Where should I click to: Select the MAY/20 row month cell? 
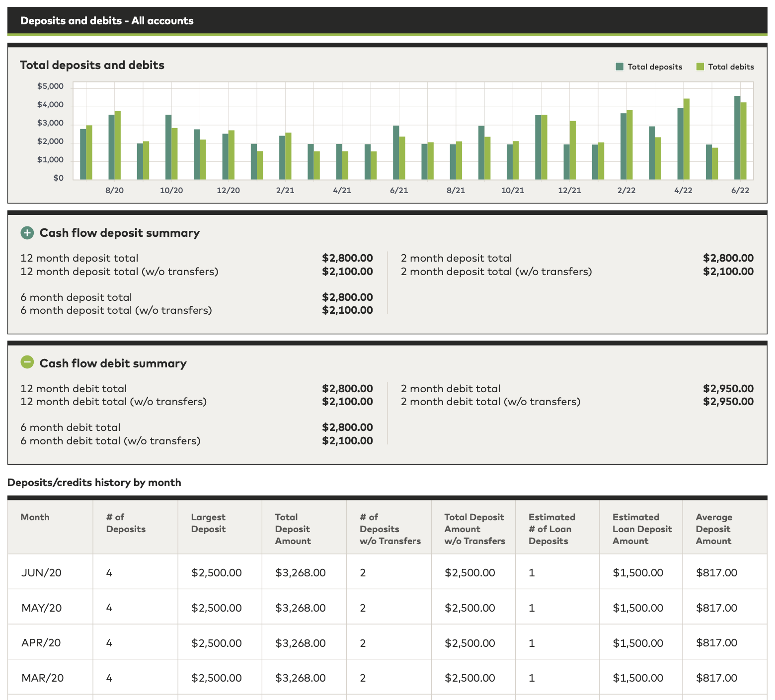pos(41,608)
